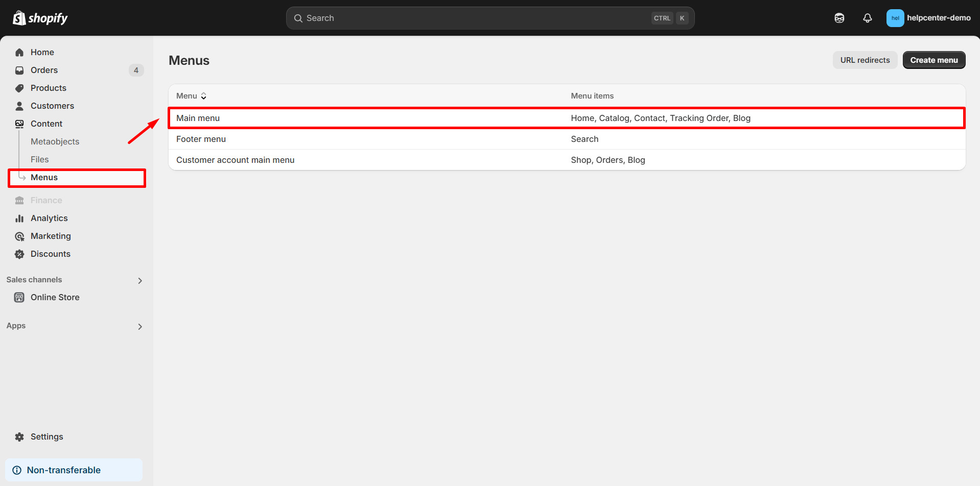Image resolution: width=980 pixels, height=486 pixels.
Task: Expand the Sales channels section
Action: (x=139, y=280)
